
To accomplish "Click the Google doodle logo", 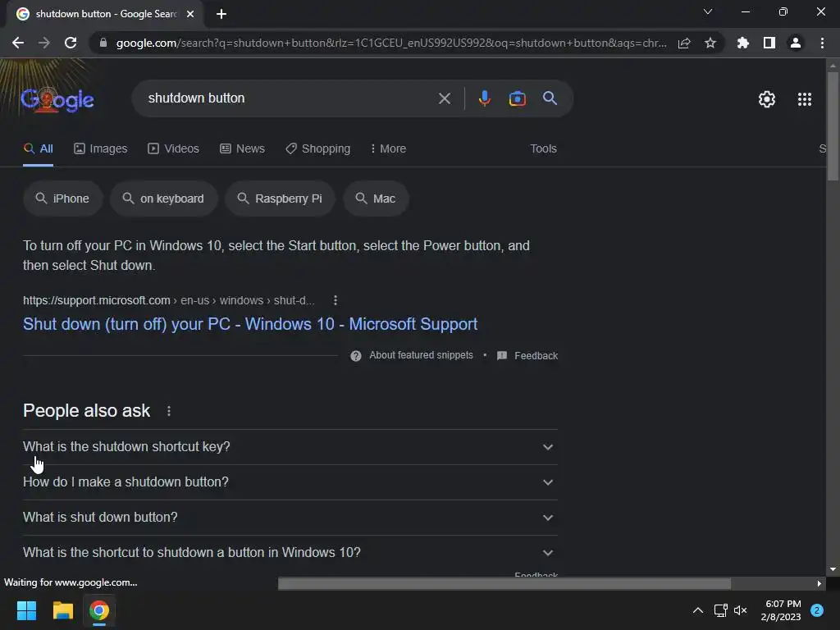I will click(57, 99).
